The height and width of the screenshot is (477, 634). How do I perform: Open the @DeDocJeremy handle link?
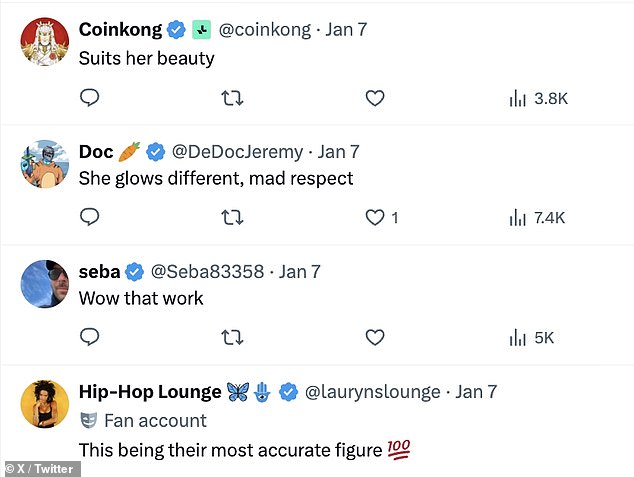point(237,152)
